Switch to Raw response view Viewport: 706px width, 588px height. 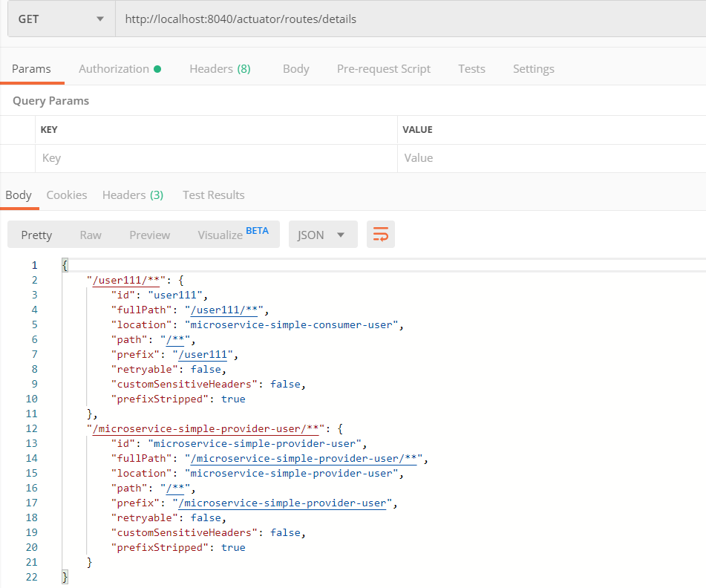[x=91, y=235]
